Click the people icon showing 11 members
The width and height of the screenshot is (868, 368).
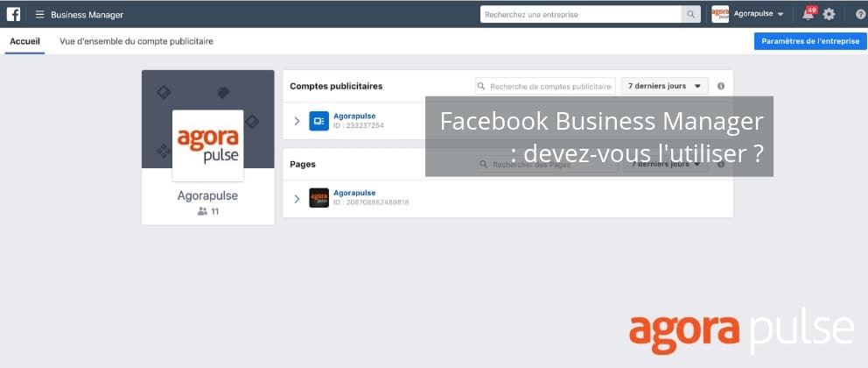pyautogui.click(x=202, y=212)
